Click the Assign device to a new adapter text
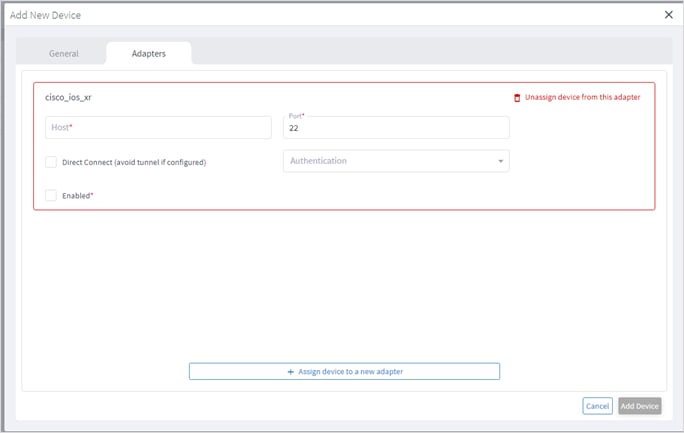Viewport: 684px width, 433px height. 350,372
